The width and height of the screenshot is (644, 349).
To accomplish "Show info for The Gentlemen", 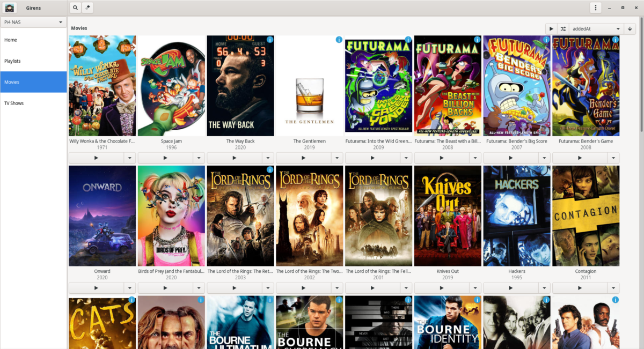I will (x=339, y=40).
